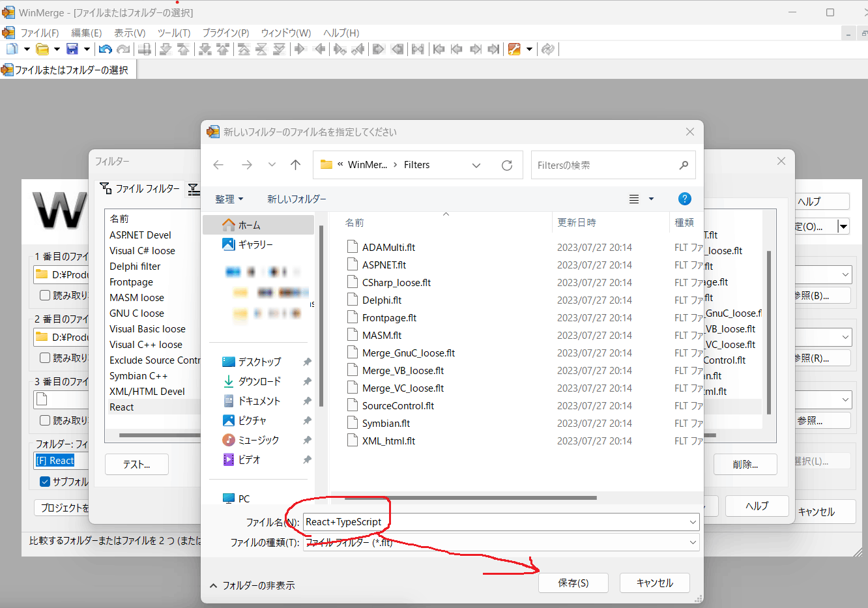Click the Undo toolbar icon
The width and height of the screenshot is (868, 608).
[x=106, y=49]
